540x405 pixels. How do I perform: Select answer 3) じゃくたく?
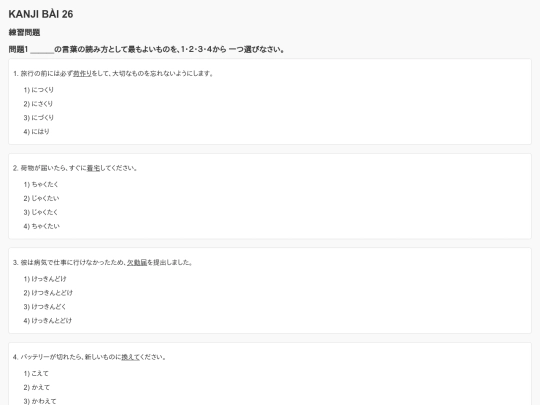click(x=41, y=212)
